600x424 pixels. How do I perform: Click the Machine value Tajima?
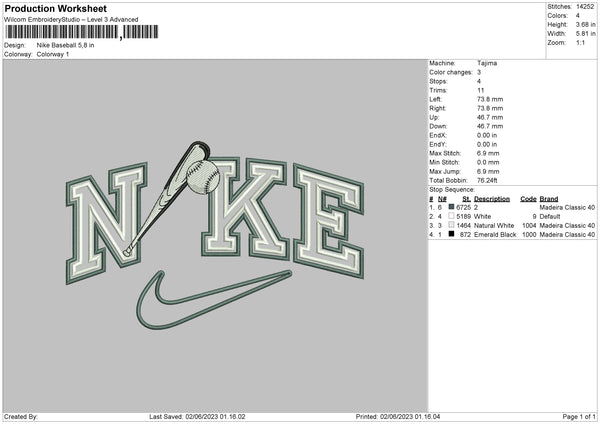487,63
